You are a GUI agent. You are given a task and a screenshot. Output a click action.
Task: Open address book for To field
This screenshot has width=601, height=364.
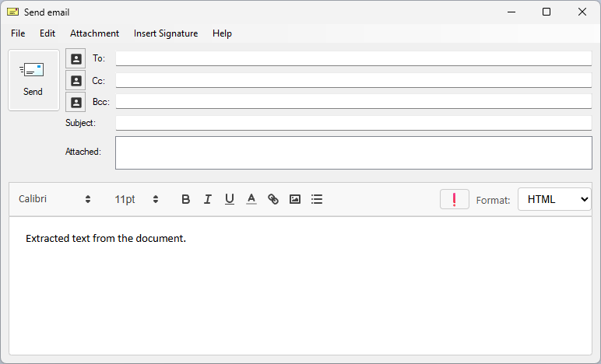click(76, 58)
